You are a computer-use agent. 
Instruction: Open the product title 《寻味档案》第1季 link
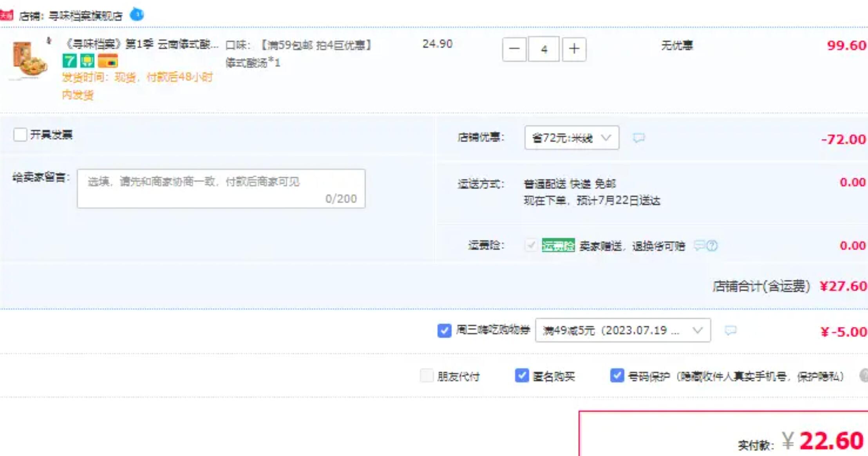(141, 44)
